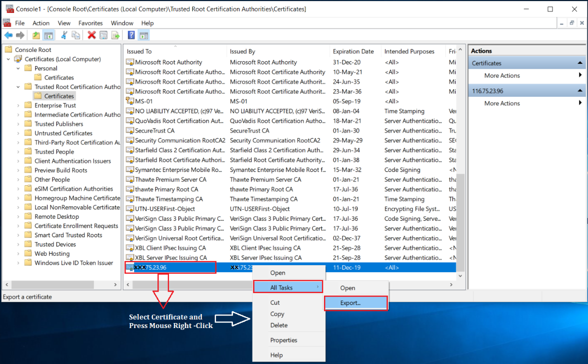Click the Properties toolbar icon

click(x=103, y=35)
